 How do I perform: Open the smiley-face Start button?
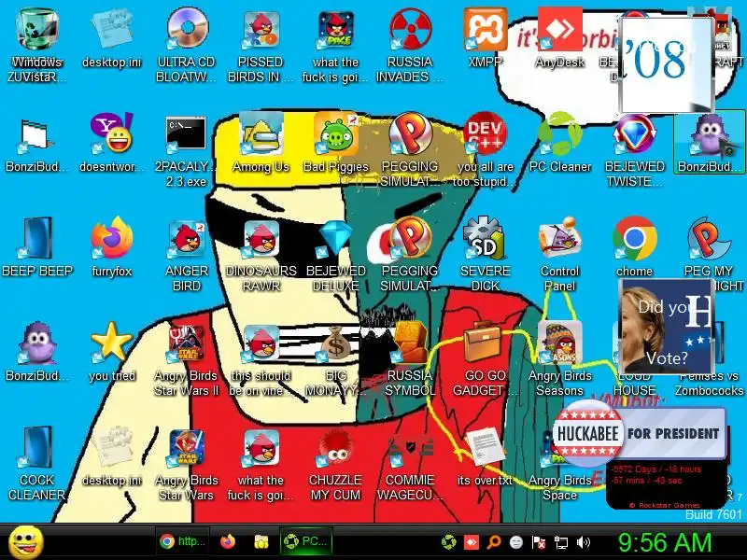click(26, 542)
